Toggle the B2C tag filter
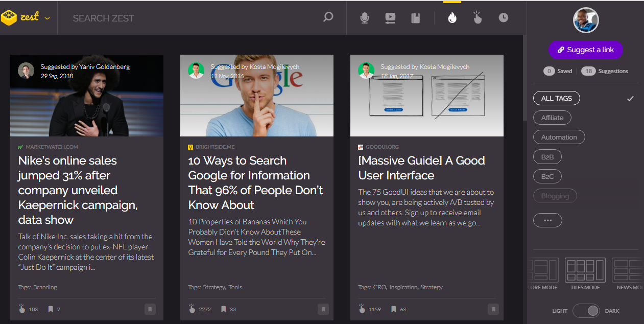The width and height of the screenshot is (644, 324). pyautogui.click(x=547, y=176)
